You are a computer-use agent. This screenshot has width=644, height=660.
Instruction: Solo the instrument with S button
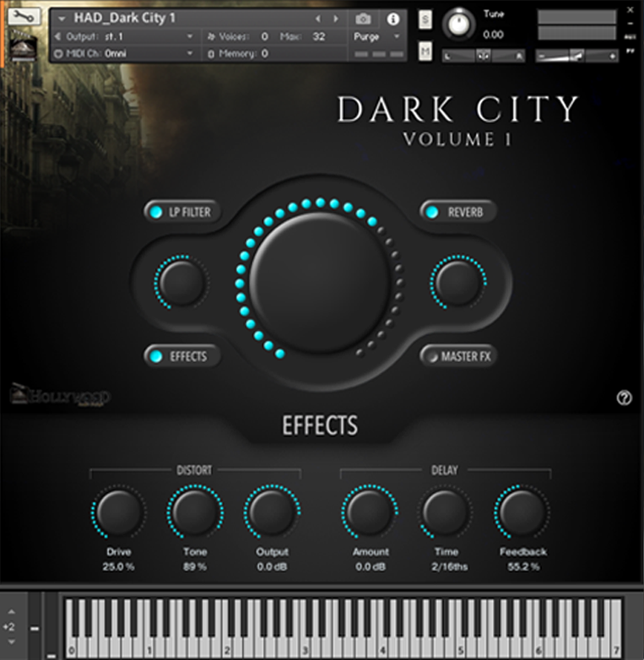425,19
